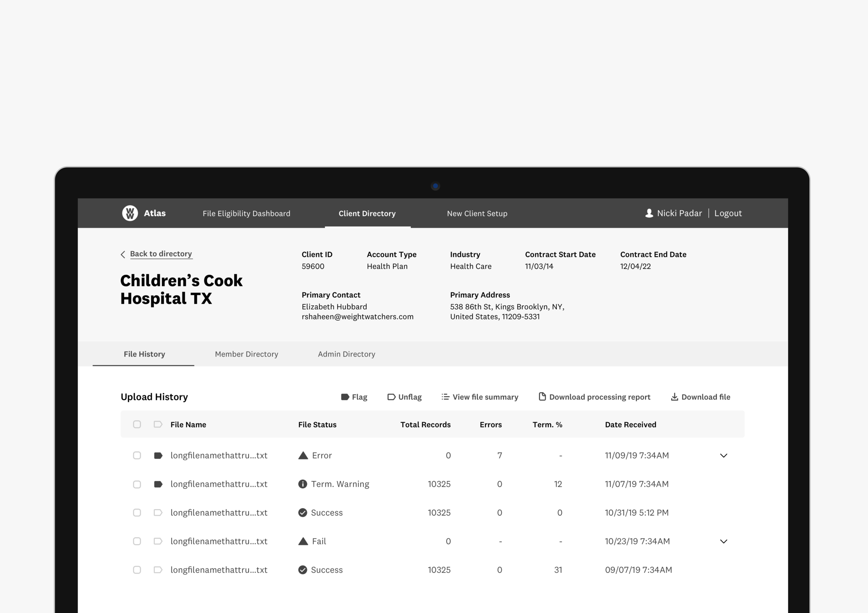Click the Back to directory link

click(x=161, y=254)
